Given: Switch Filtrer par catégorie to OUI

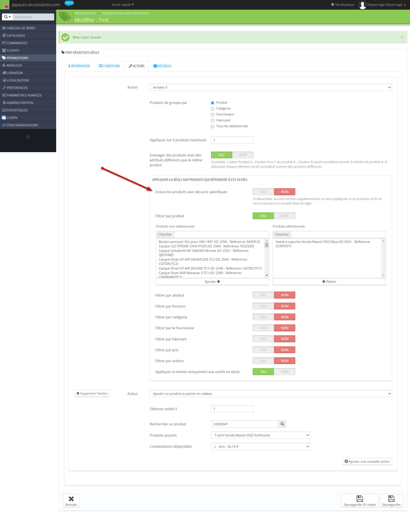Looking at the screenshot, I should click(x=263, y=317).
